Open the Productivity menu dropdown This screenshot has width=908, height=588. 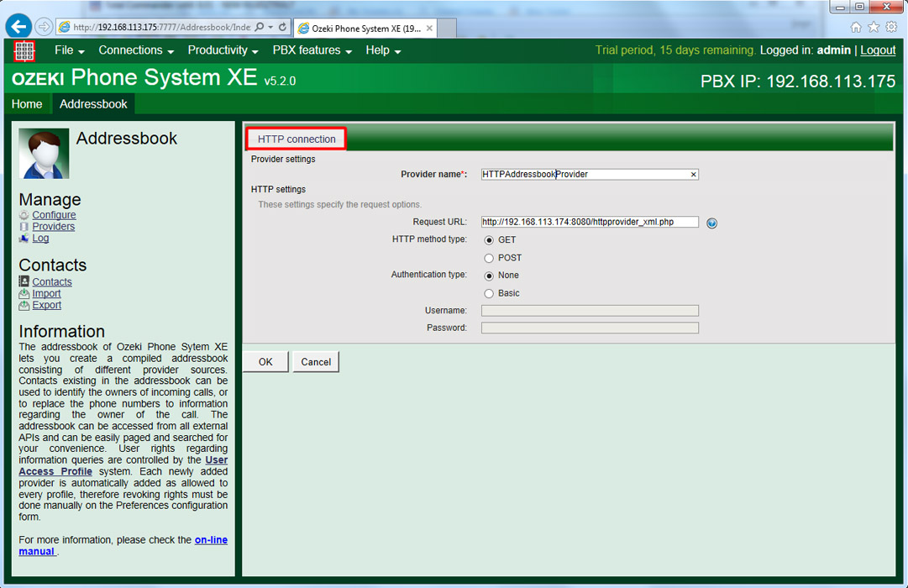223,50
